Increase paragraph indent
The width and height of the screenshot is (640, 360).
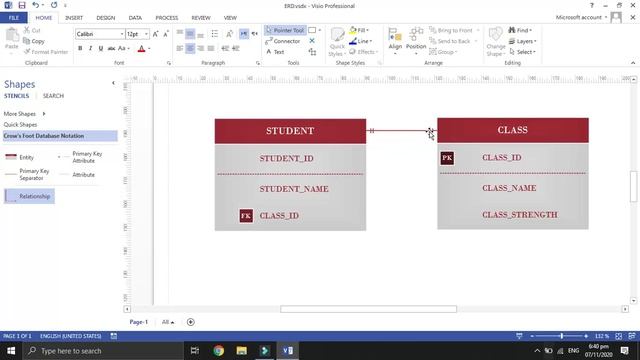236,48
